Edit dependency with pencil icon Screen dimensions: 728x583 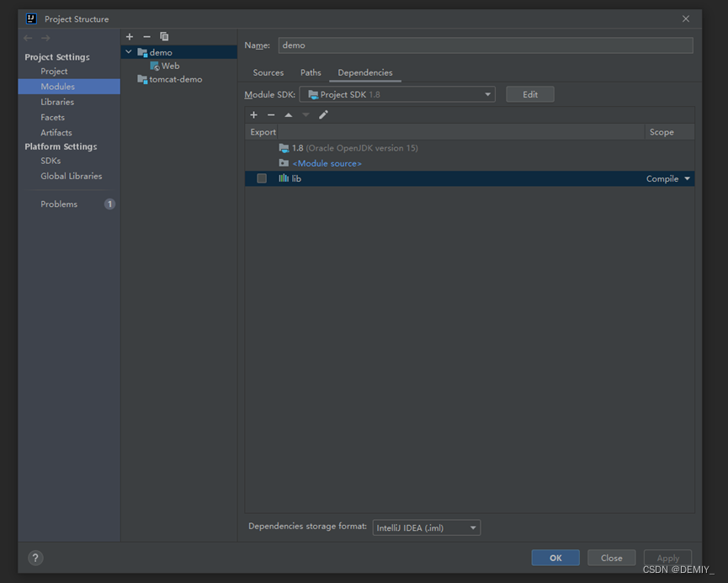coord(323,114)
